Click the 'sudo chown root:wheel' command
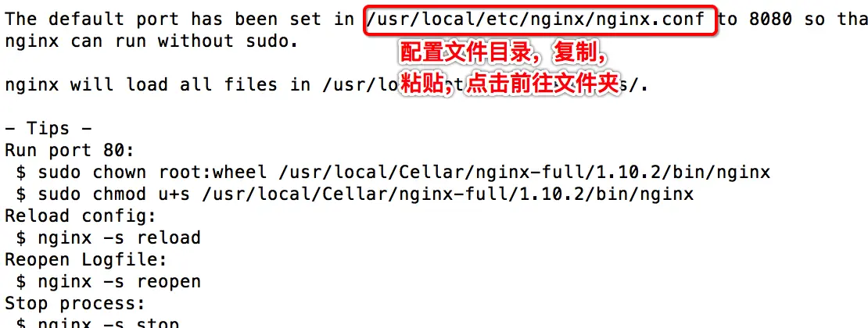This screenshot has width=868, height=328. [x=152, y=173]
